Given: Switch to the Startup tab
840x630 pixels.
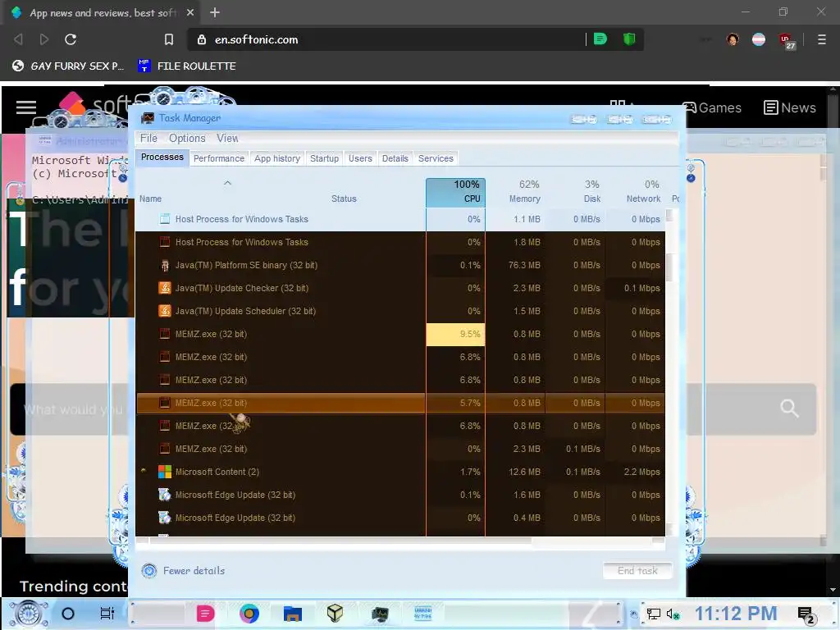Looking at the screenshot, I should coord(324,158).
